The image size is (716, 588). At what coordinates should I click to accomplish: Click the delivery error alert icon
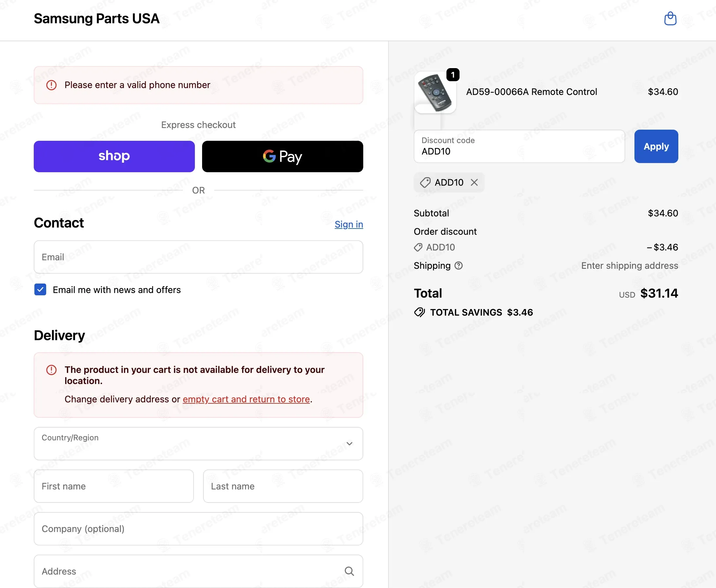51,370
